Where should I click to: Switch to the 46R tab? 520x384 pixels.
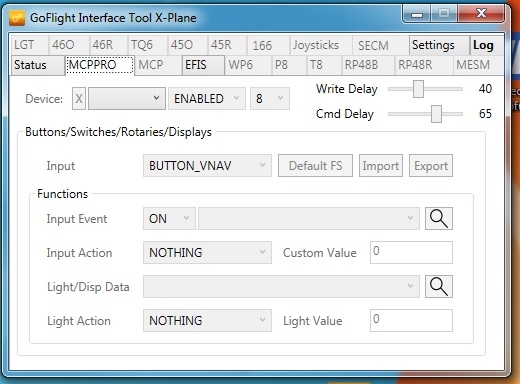[109, 45]
